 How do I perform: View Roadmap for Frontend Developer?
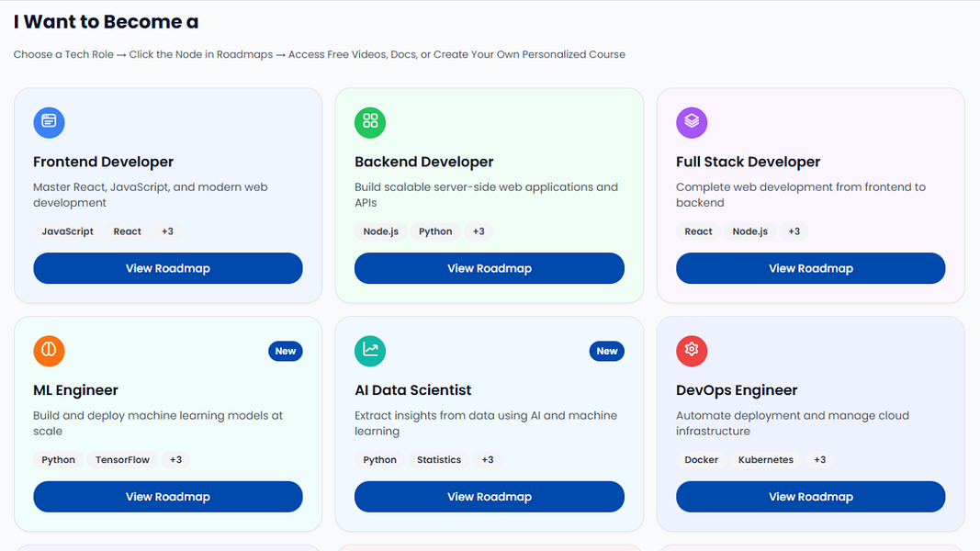168,268
